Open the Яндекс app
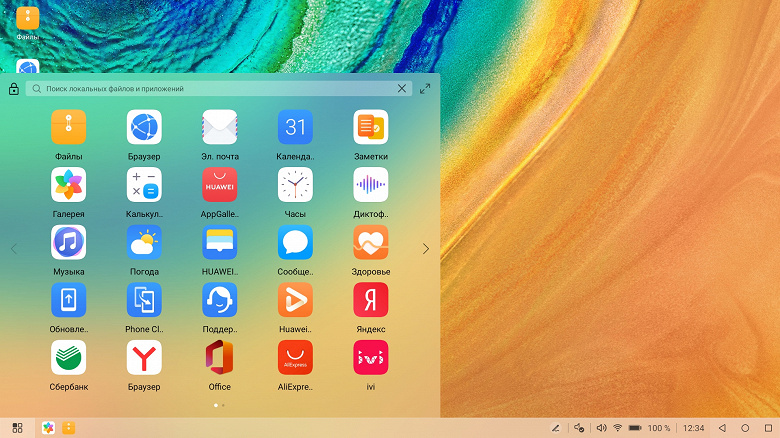This screenshot has height=438, width=780. [371, 300]
